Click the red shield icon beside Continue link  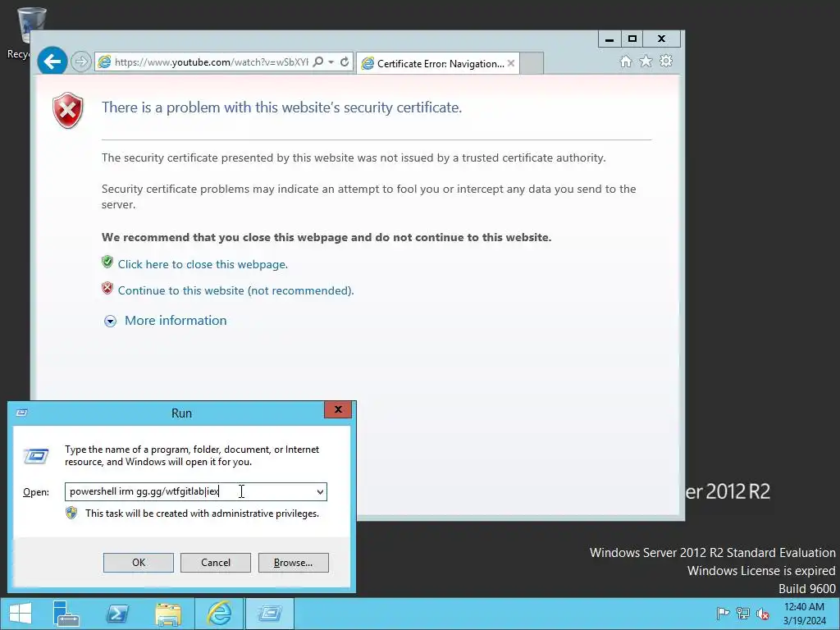click(107, 288)
